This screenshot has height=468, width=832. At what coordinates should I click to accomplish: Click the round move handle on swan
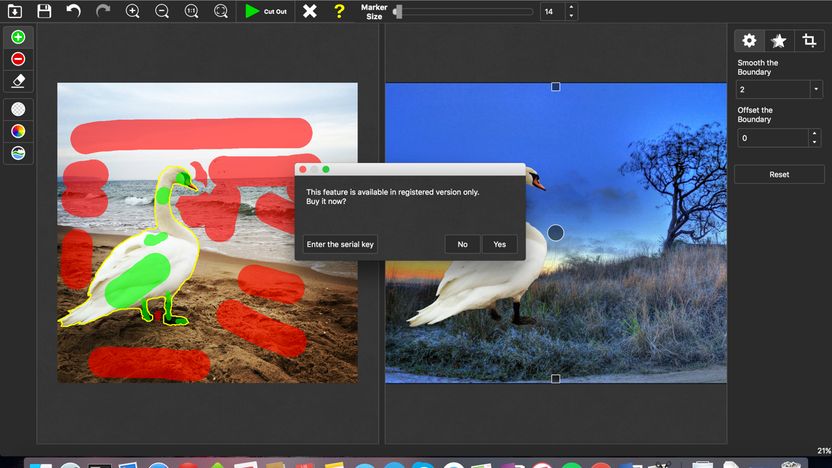pos(556,232)
